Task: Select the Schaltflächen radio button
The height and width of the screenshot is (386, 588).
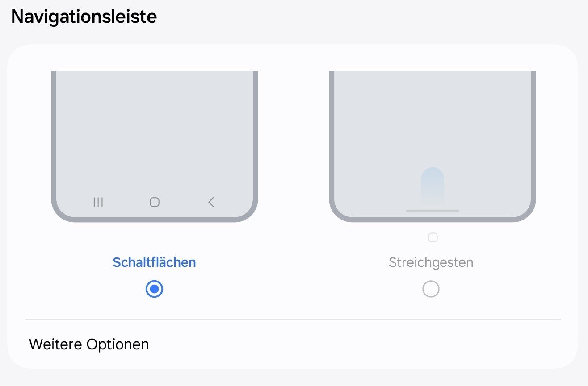Action: pos(155,289)
